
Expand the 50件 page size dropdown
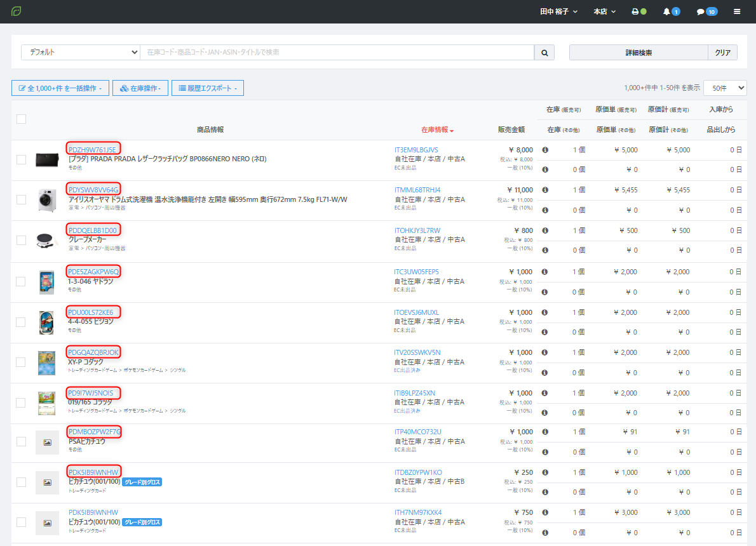point(724,88)
